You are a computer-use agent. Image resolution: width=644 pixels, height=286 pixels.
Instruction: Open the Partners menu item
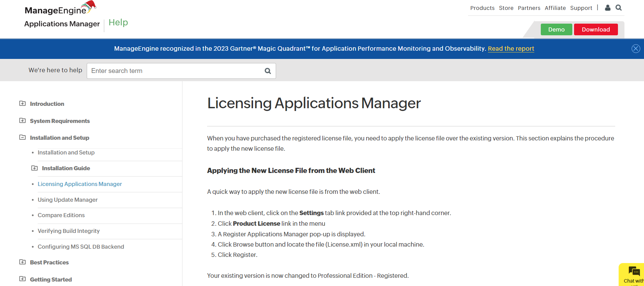[x=529, y=8]
